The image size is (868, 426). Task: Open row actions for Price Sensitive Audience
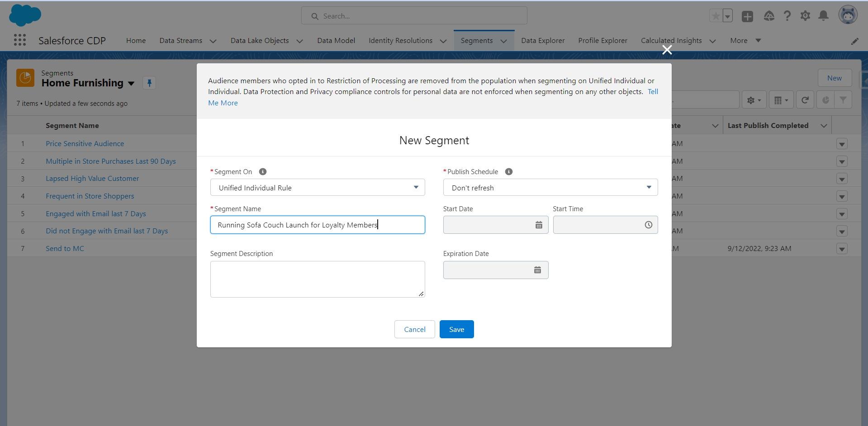click(842, 144)
